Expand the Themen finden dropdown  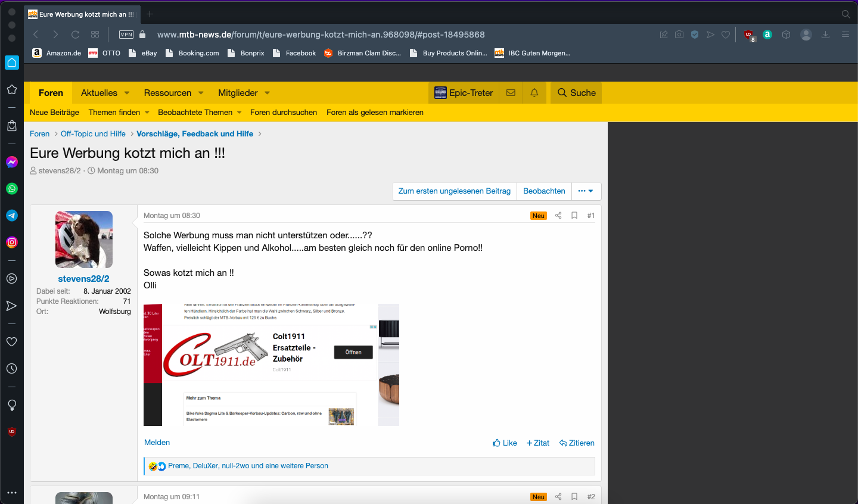point(147,113)
